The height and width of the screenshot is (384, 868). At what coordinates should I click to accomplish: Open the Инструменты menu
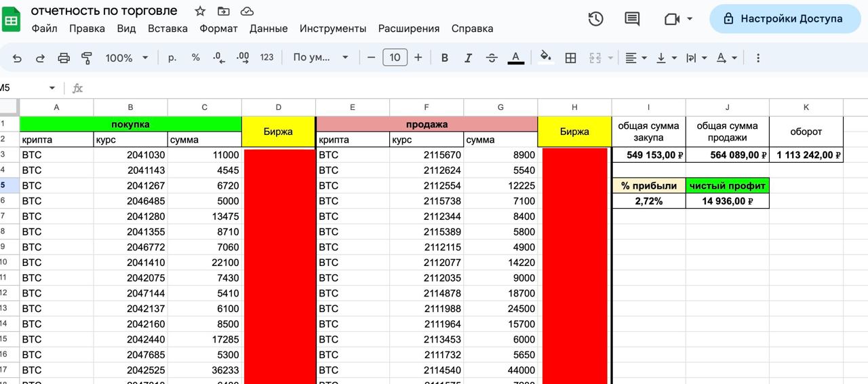click(x=333, y=28)
